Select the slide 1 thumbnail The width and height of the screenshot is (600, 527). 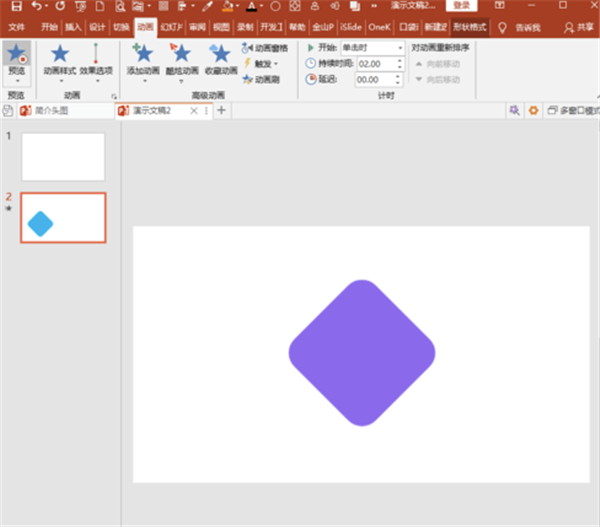[63, 156]
